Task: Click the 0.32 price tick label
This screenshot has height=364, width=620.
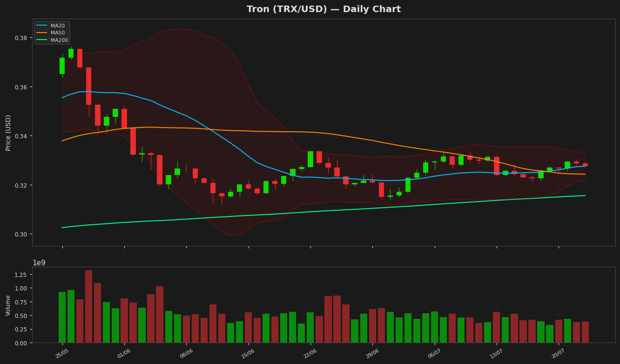Action: click(22, 185)
